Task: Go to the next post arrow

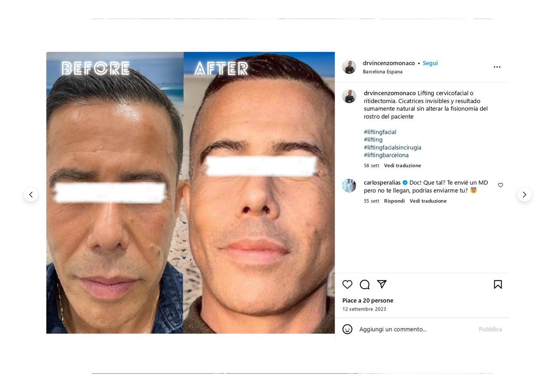Action: point(524,195)
